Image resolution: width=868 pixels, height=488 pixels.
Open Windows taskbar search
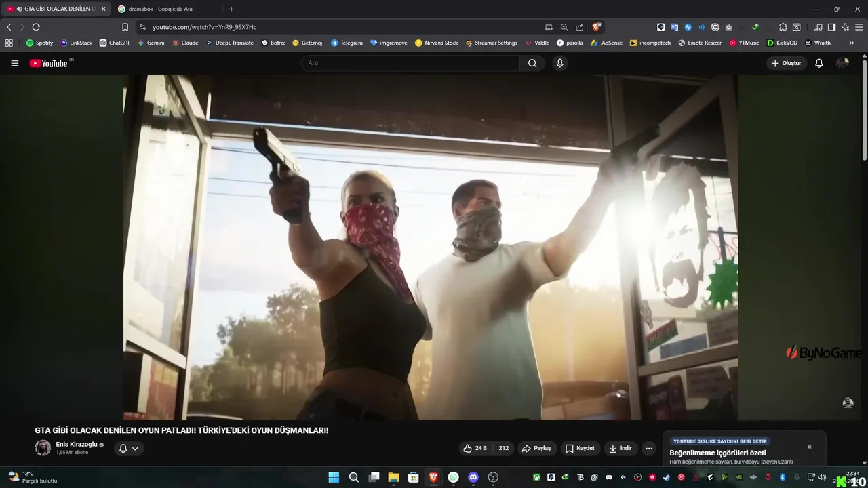[354, 477]
